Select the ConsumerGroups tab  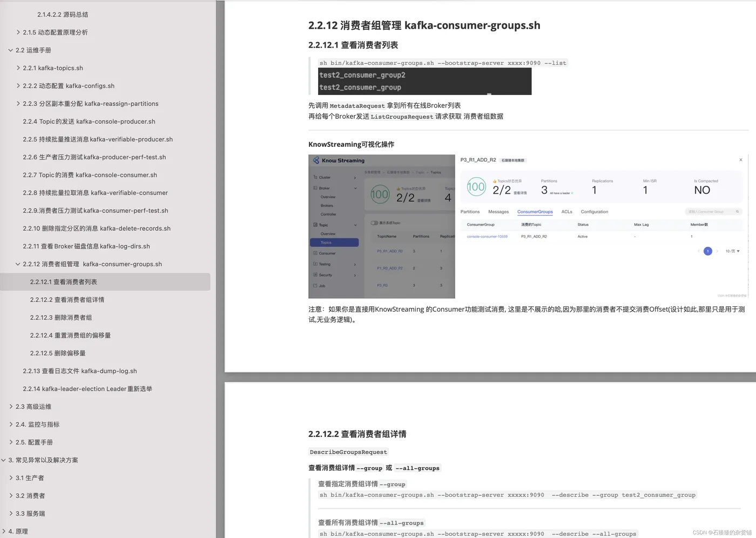(535, 212)
